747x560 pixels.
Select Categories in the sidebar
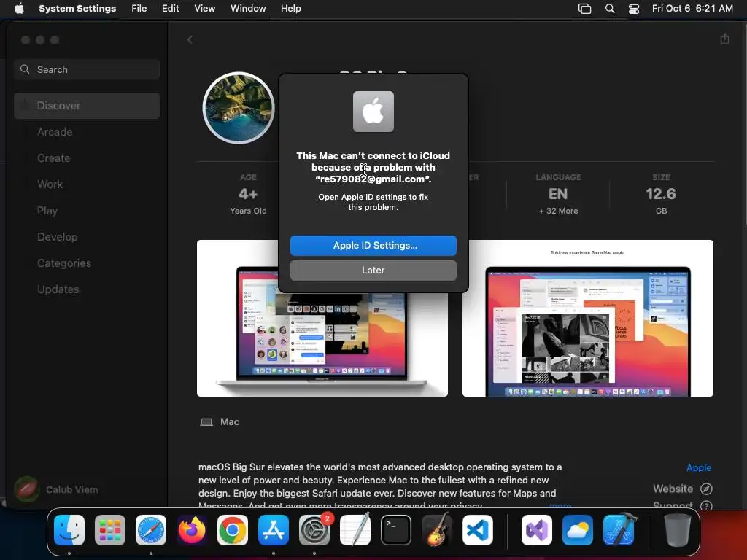click(87, 262)
